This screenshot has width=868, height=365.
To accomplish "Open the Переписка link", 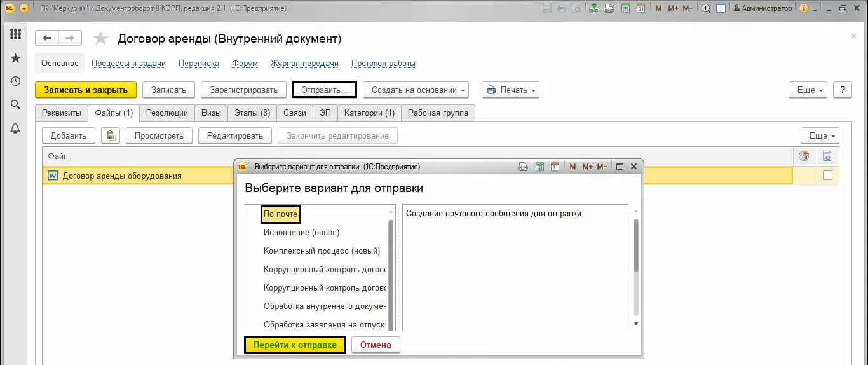I will point(199,64).
